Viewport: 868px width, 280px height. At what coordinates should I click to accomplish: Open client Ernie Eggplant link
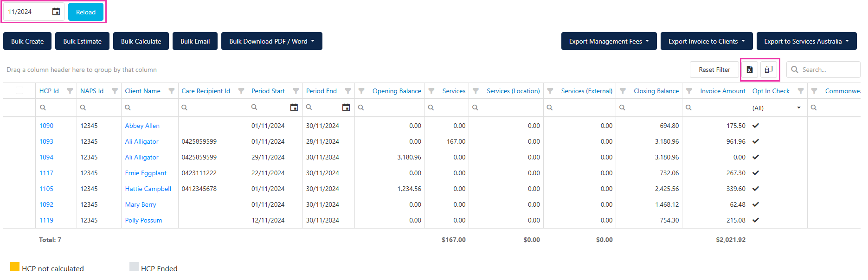[146, 173]
